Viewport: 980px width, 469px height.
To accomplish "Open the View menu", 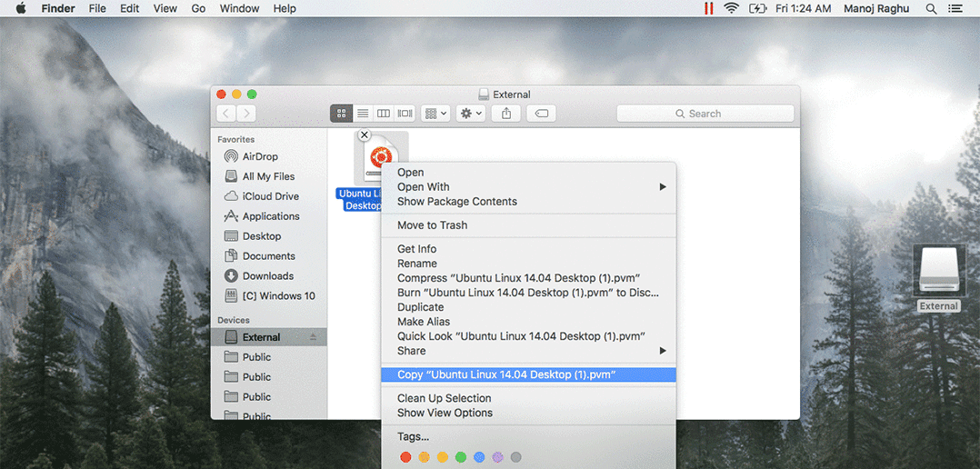I will click(165, 9).
